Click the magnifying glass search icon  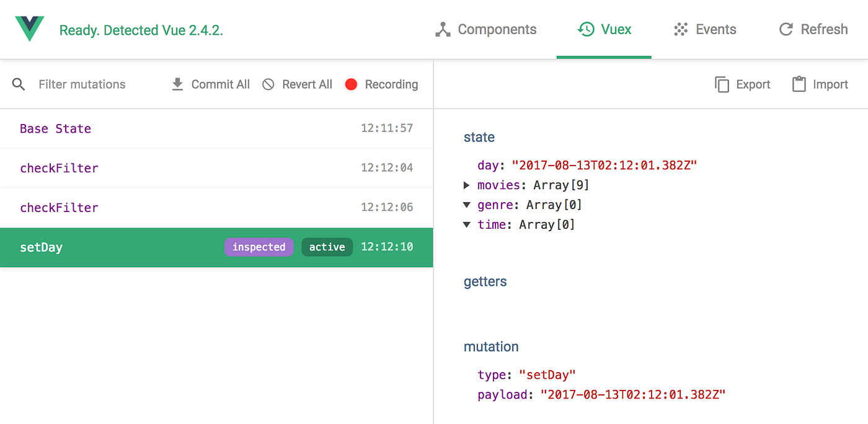(x=18, y=84)
